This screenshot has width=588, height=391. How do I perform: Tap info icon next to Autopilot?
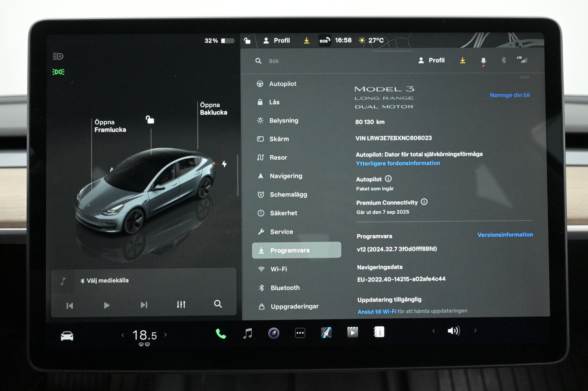388,178
